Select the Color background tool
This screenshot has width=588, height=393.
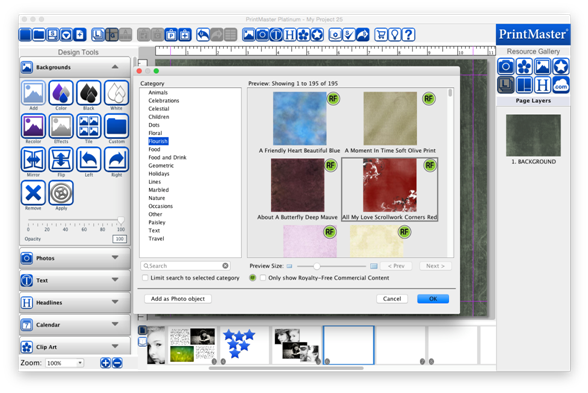(x=61, y=92)
